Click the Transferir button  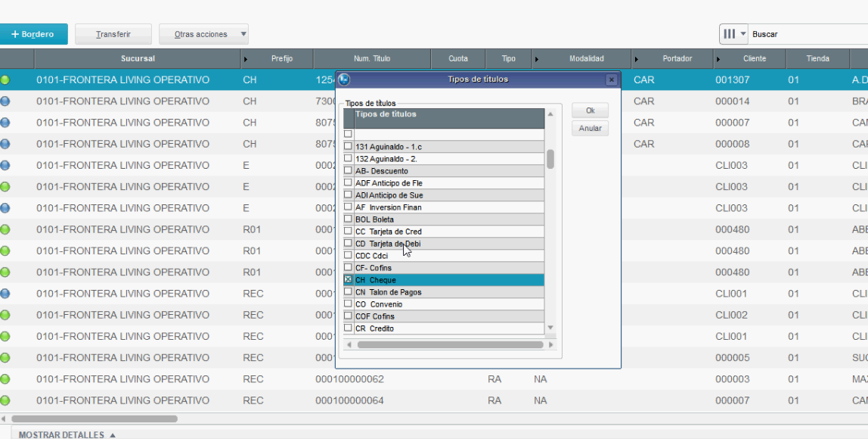tap(113, 34)
